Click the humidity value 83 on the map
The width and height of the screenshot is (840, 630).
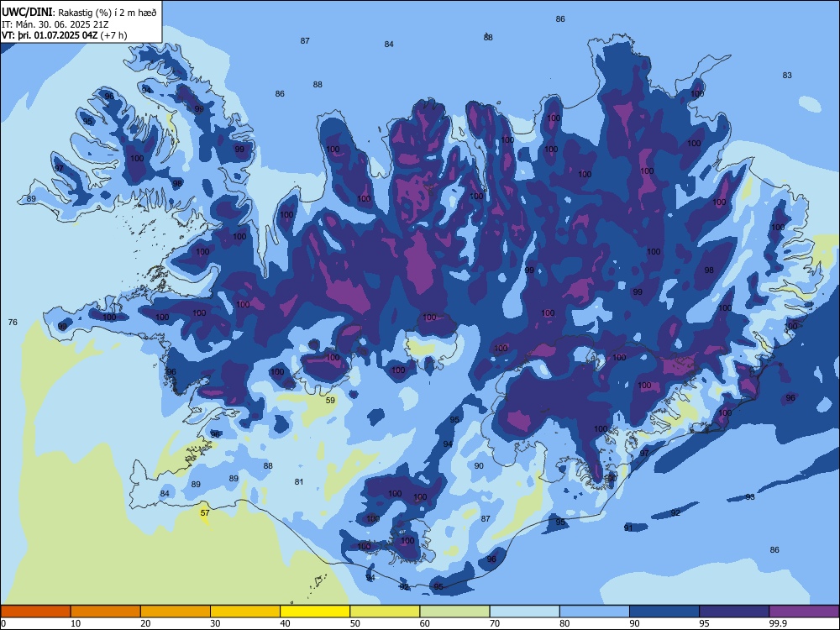click(x=787, y=75)
